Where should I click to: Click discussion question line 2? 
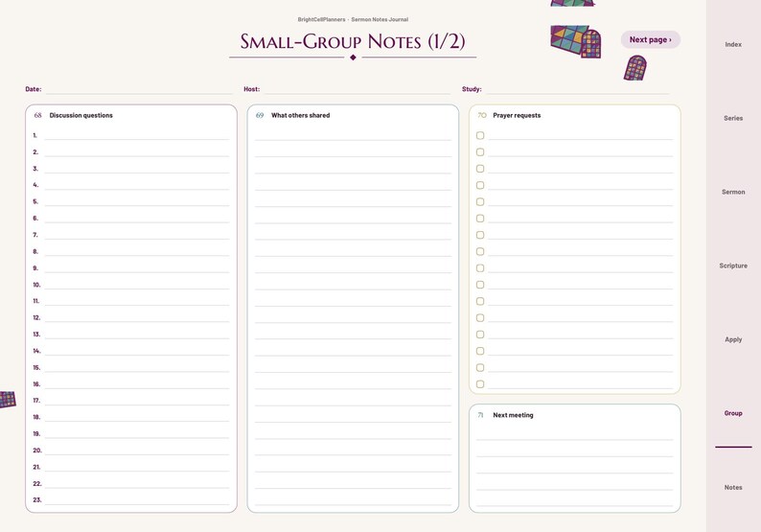137,151
